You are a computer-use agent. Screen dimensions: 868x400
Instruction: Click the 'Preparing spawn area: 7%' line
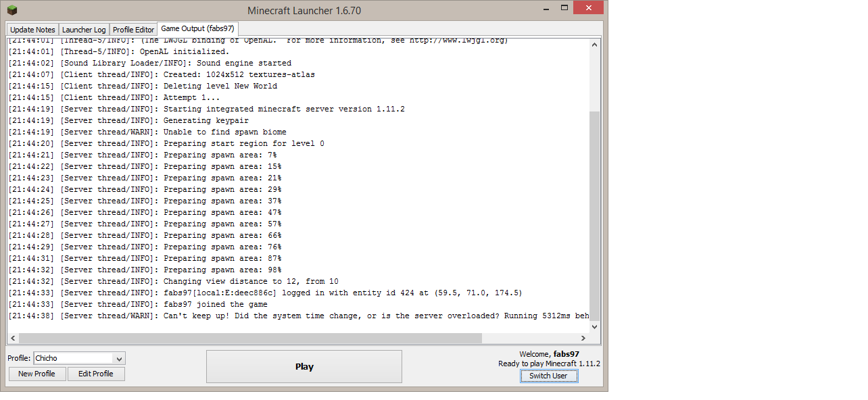pyautogui.click(x=143, y=155)
